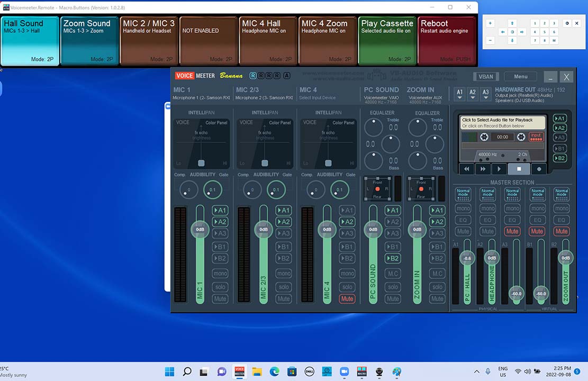Click the down arrow in the small white panel
The height and width of the screenshot is (381, 588).
coord(512,41)
